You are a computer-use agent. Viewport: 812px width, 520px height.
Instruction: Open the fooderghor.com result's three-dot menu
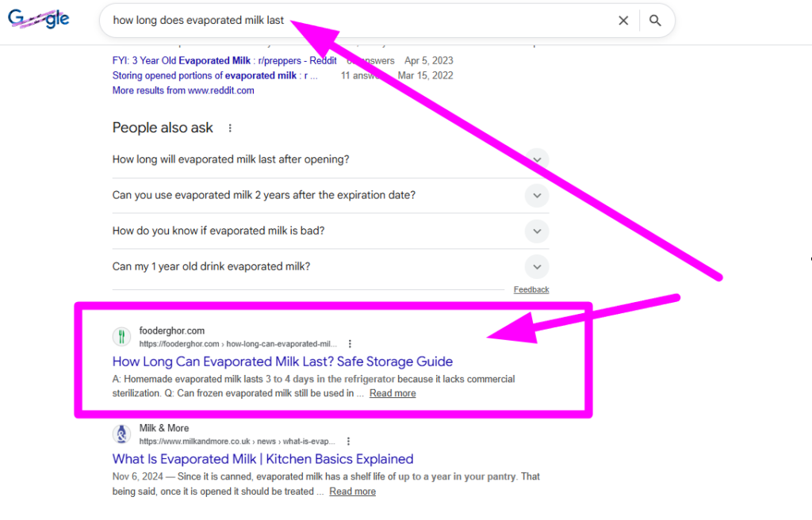[350, 343]
